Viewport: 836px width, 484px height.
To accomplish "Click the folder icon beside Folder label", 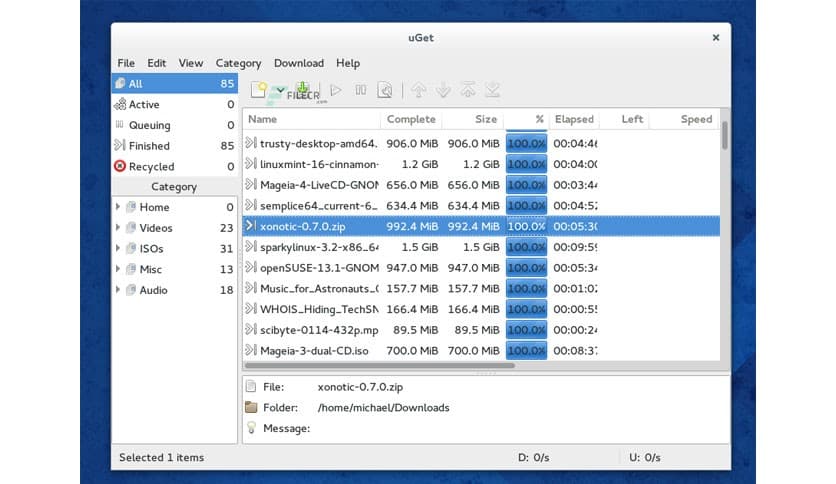I will point(251,407).
